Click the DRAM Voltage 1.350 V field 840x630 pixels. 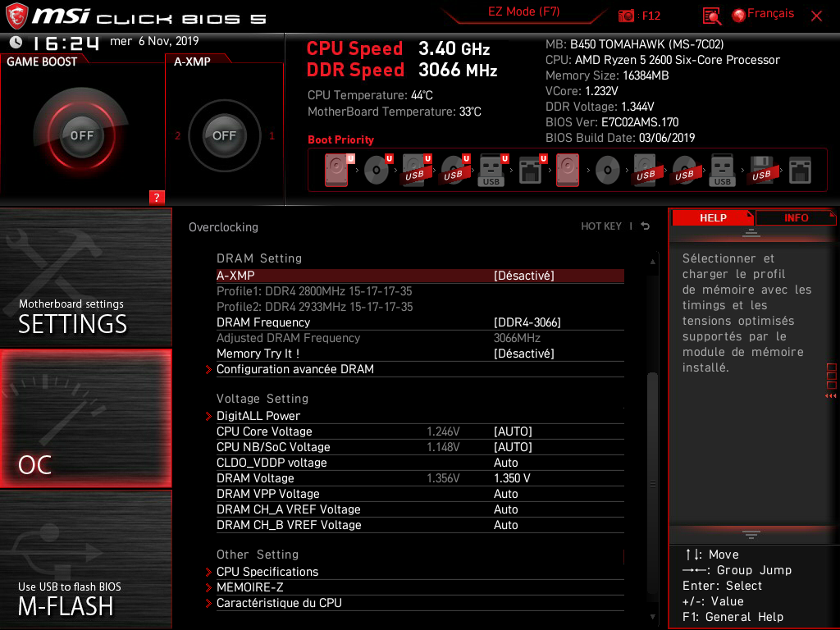[512, 478]
